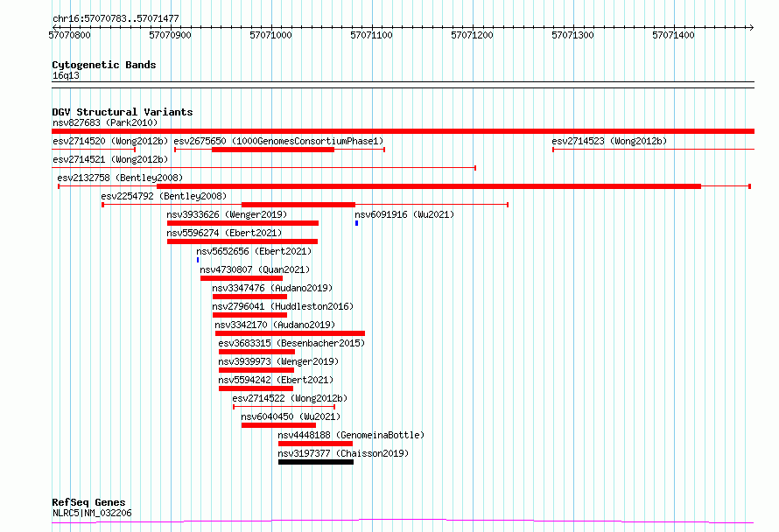Click the red bar under nsv4730807
Image resolution: width=779 pixels, height=532 pixels.
click(242, 278)
